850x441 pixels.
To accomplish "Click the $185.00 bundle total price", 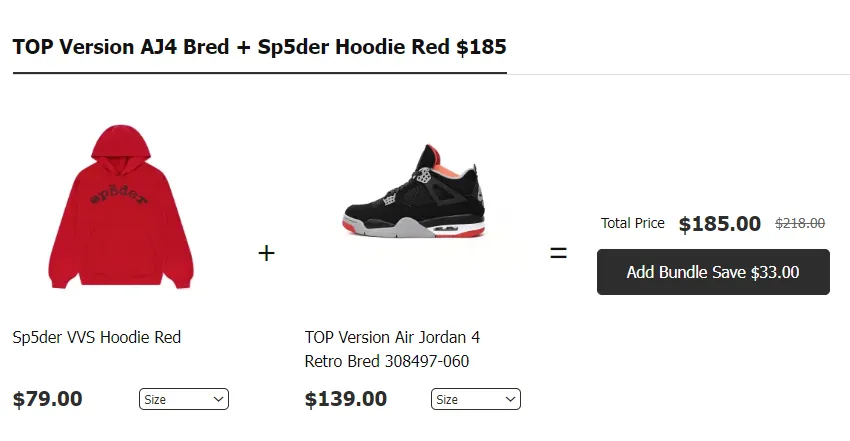I will [720, 224].
